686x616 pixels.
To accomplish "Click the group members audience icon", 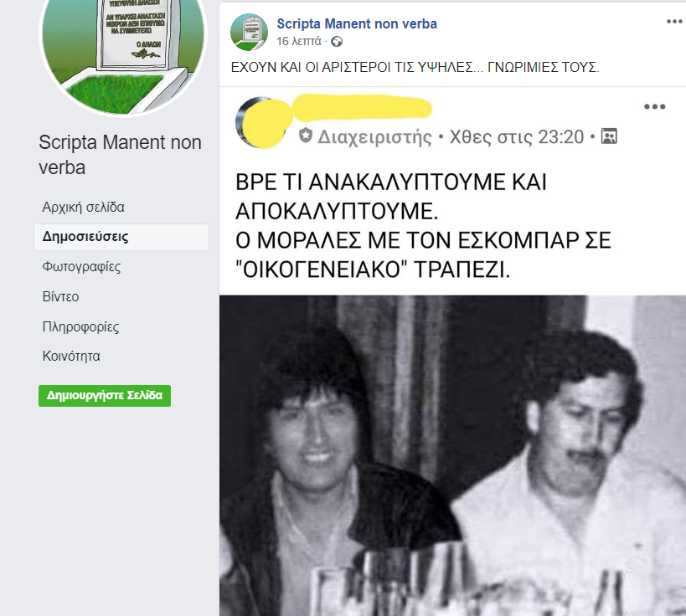I will [x=609, y=136].
